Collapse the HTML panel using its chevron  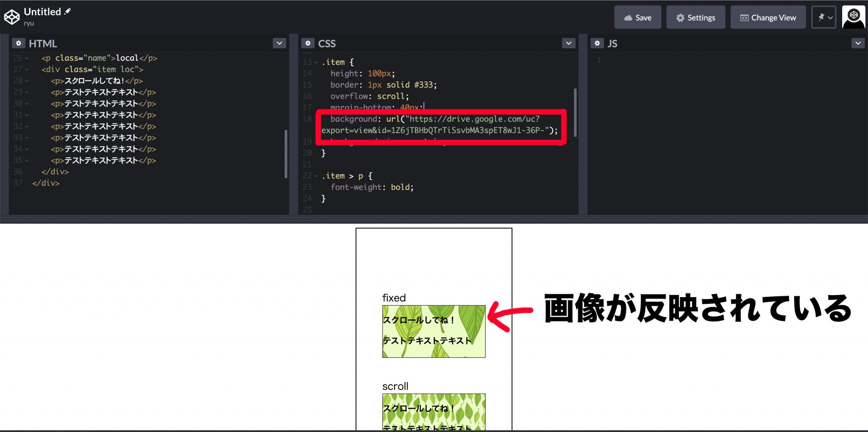pyautogui.click(x=279, y=43)
